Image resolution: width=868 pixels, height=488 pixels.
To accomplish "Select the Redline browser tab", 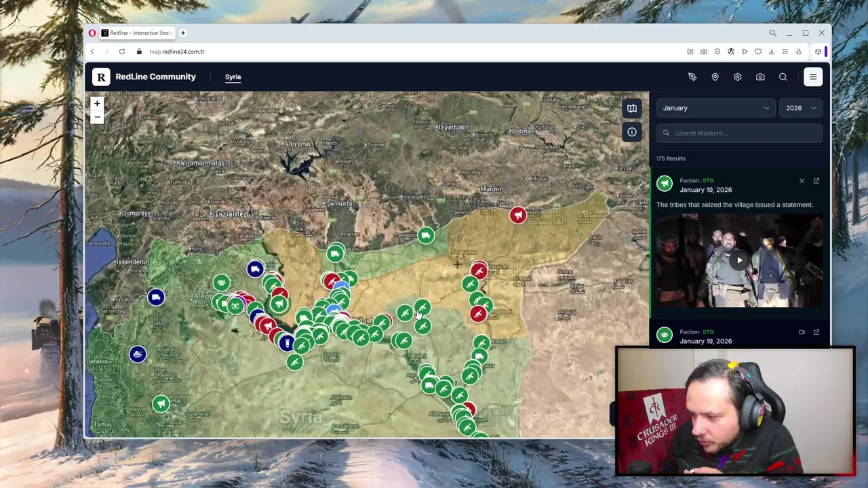I will tap(138, 33).
